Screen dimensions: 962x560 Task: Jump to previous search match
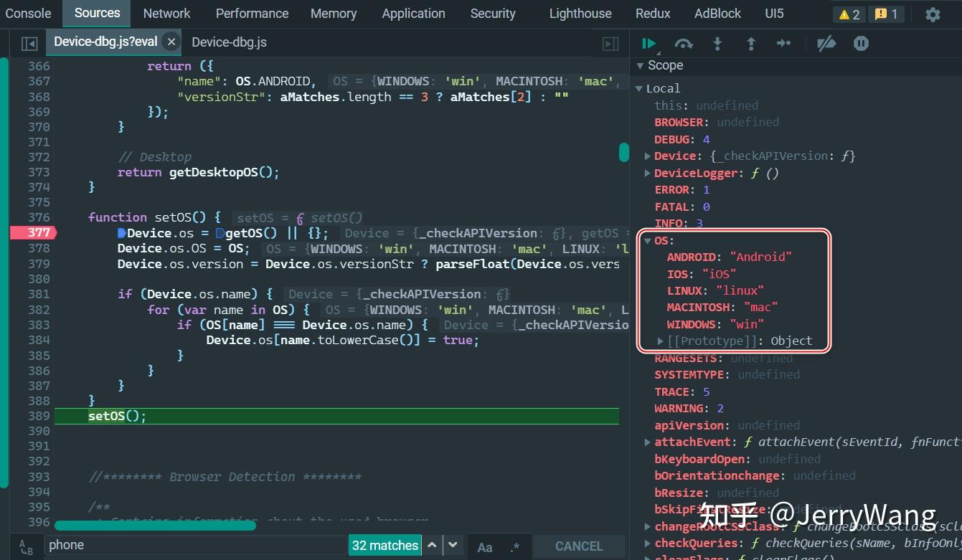click(x=432, y=546)
